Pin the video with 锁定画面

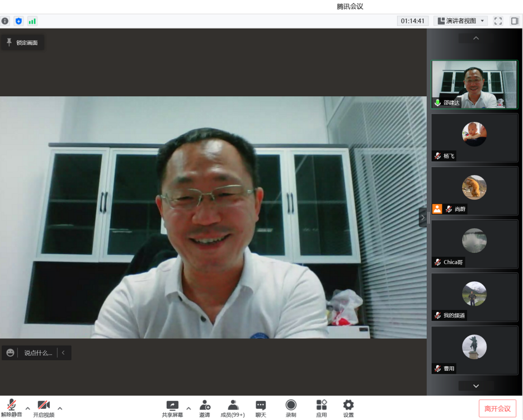point(22,43)
